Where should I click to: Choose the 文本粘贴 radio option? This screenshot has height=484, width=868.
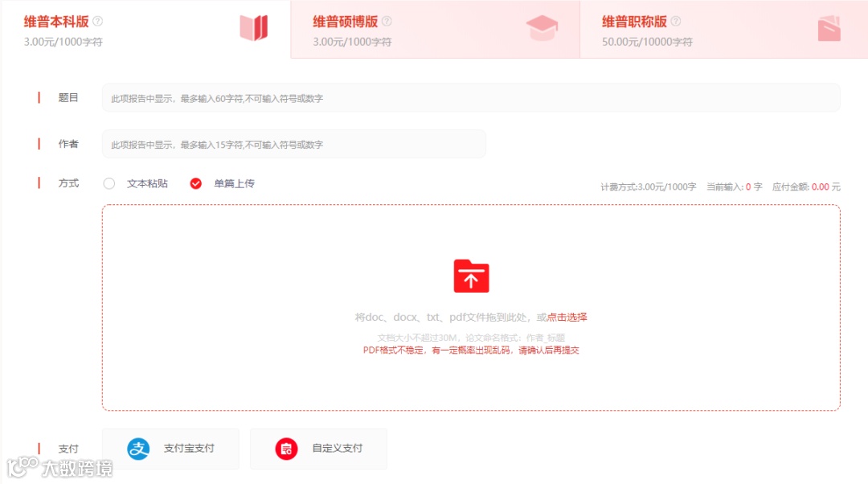109,183
